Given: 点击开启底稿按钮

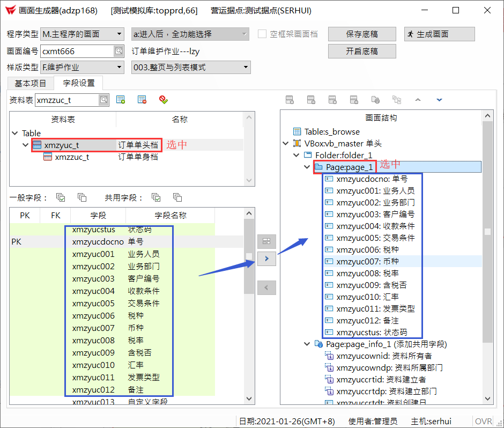Looking at the screenshot, I should [362, 52].
